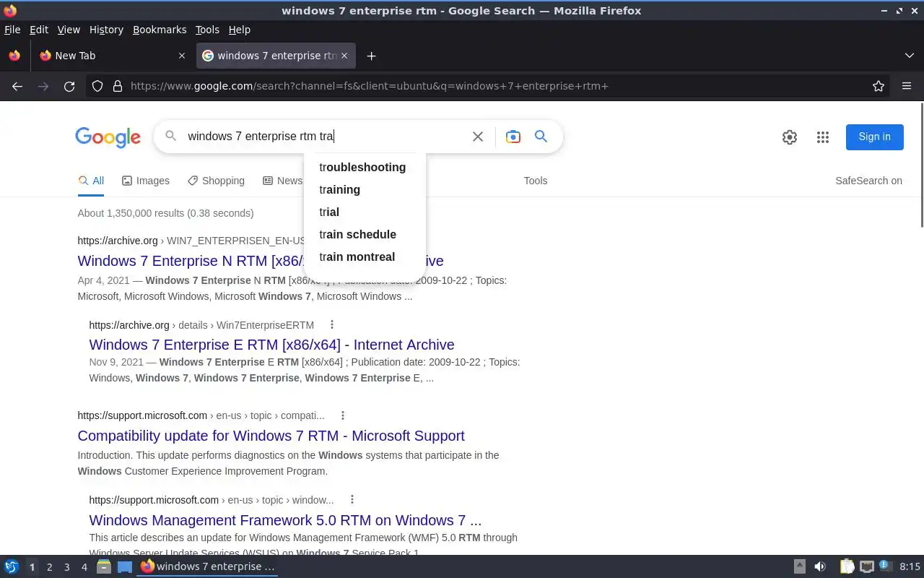Click the show desktop taskbar icon

125,566
